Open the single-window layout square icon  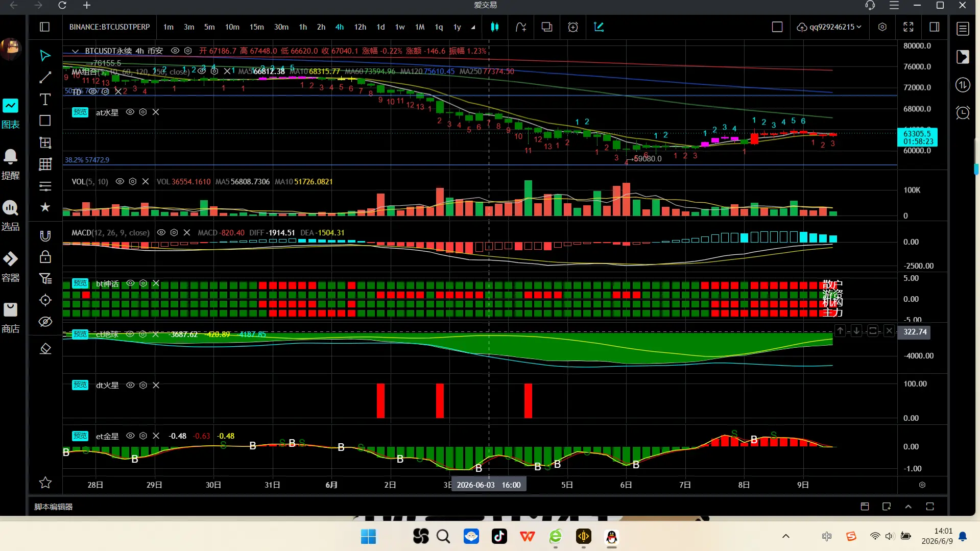[777, 27]
